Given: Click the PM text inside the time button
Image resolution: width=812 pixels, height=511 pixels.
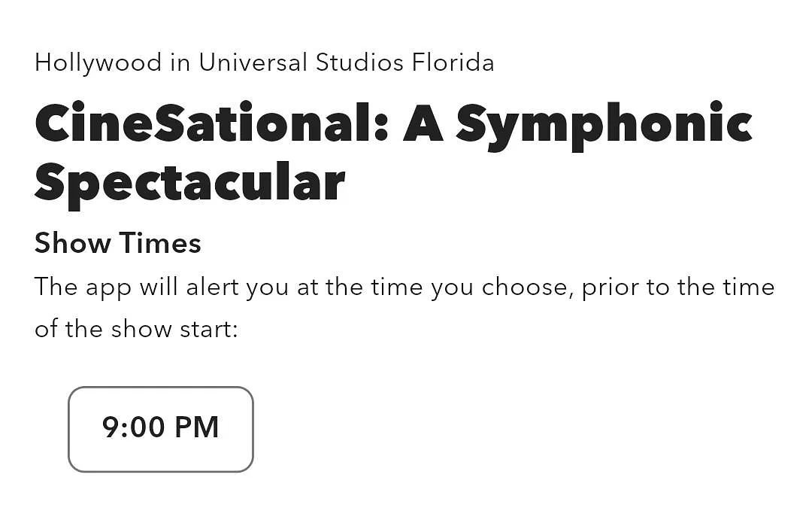Looking at the screenshot, I should pos(197,427).
